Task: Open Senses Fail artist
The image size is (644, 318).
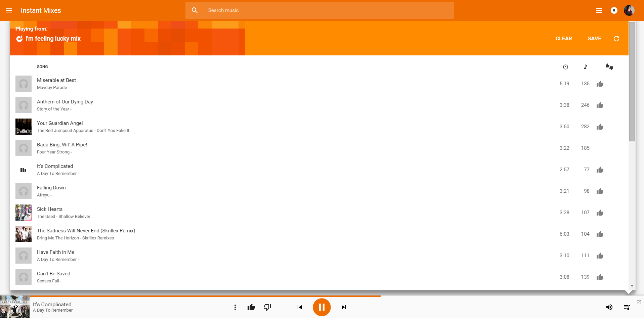Action: point(48,281)
